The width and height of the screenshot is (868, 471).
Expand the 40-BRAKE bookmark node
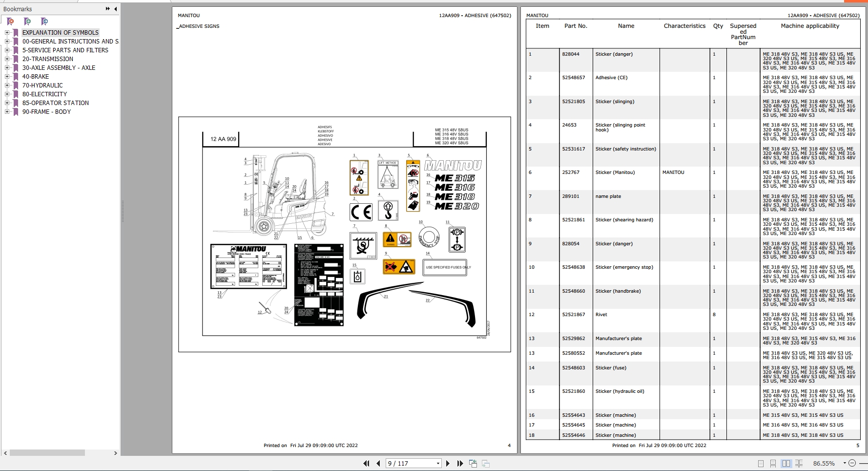[7, 77]
